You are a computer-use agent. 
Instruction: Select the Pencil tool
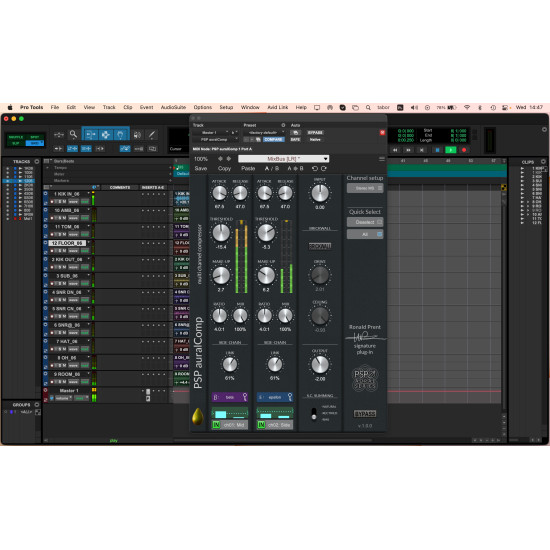[x=152, y=135]
